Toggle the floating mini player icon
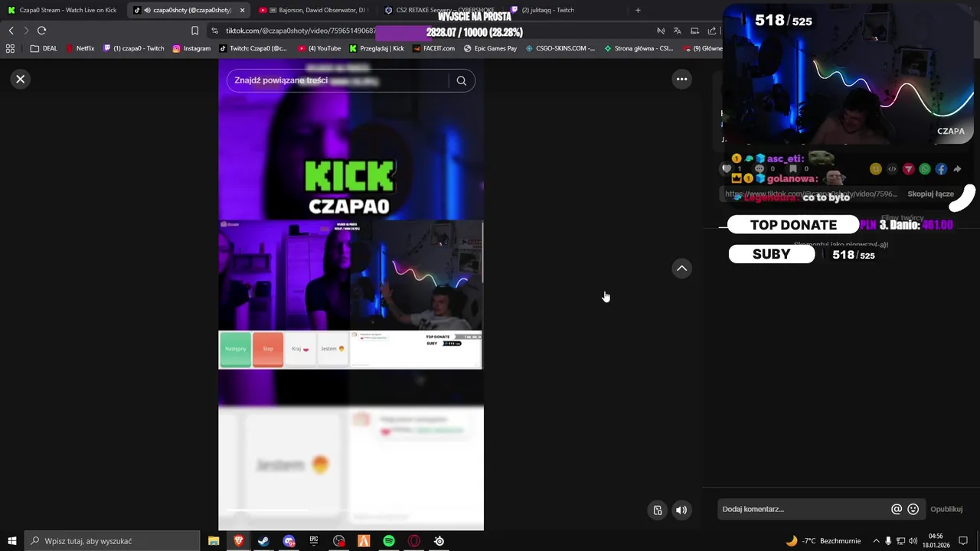 tap(658, 510)
